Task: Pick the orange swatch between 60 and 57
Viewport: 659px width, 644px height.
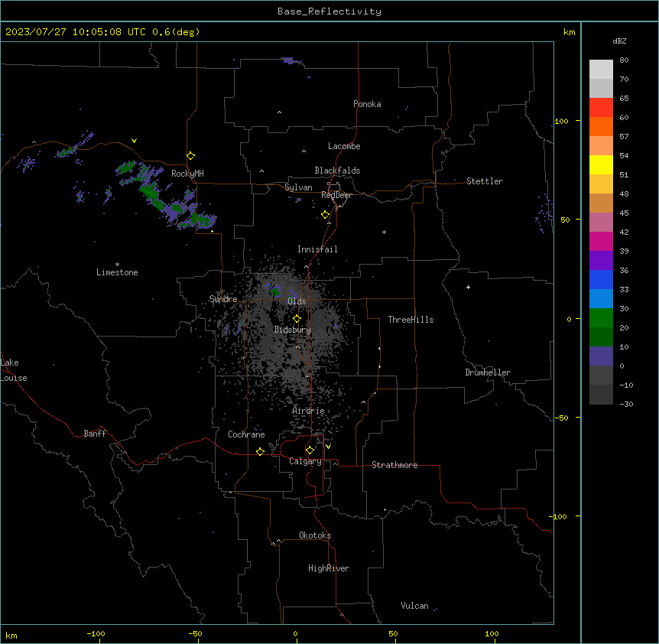Action: coord(601,126)
